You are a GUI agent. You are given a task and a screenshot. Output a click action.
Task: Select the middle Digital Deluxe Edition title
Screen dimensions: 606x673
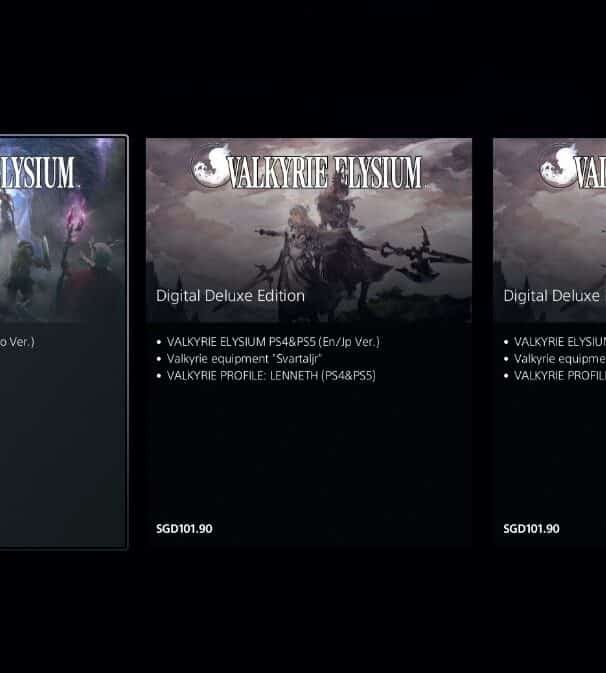(x=230, y=296)
